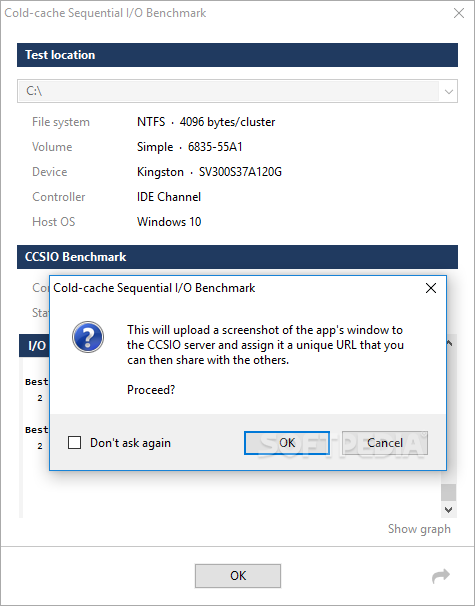Click the dialog's upload message text
The image size is (475, 606).
tap(265, 345)
